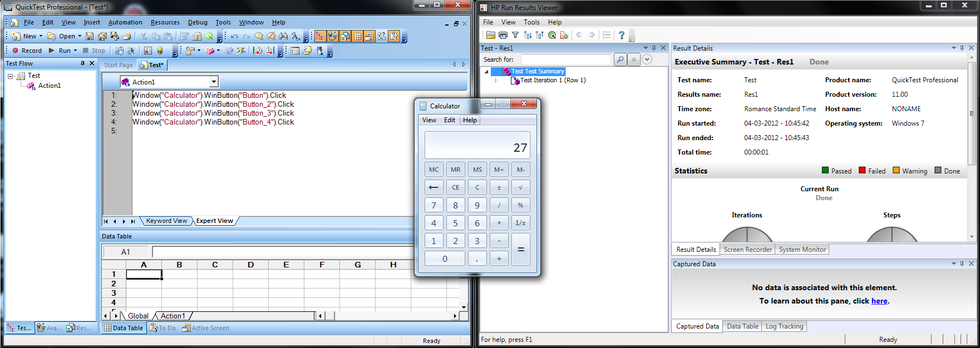Click script line 3 with Button_3 click
The height and width of the screenshot is (348, 980).
[213, 113]
